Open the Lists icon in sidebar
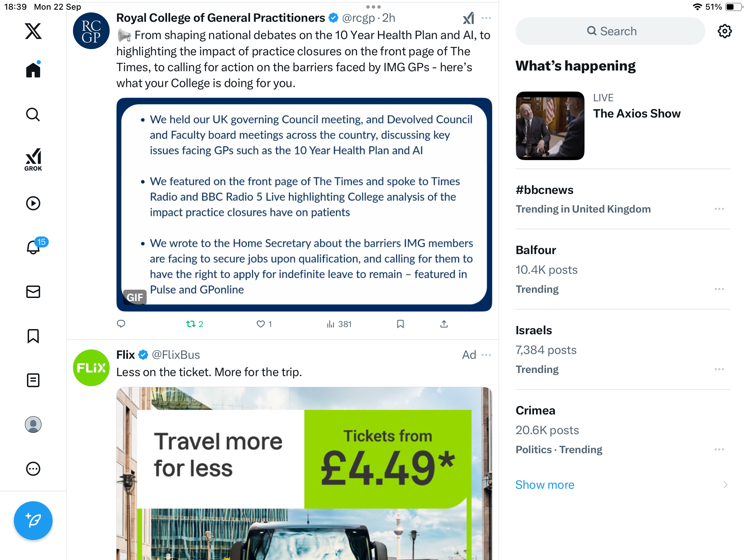The width and height of the screenshot is (747, 560). point(33,380)
